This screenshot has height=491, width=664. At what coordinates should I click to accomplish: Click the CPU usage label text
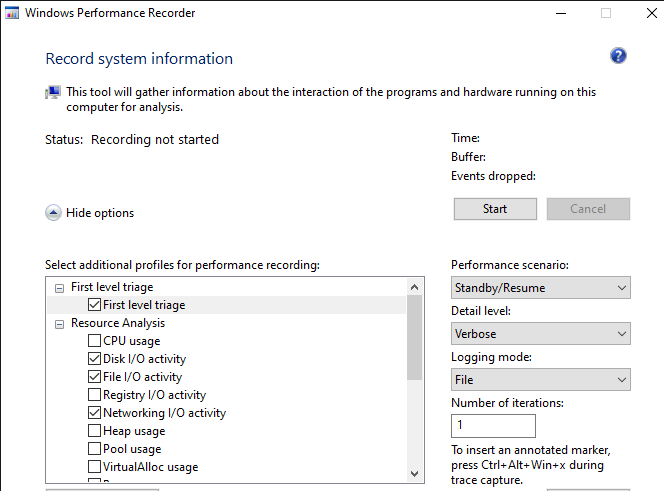pos(132,341)
